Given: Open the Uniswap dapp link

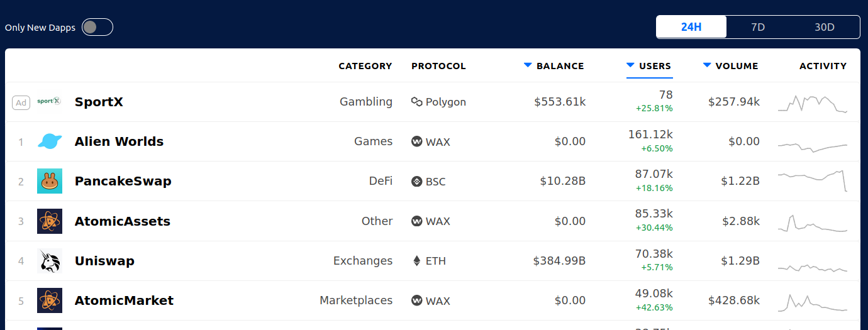Looking at the screenshot, I should tap(104, 261).
